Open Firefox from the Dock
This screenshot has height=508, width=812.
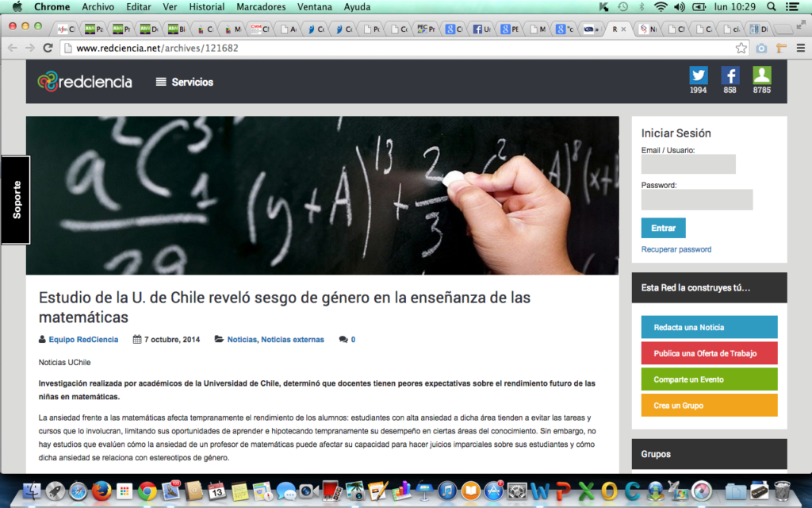[101, 491]
